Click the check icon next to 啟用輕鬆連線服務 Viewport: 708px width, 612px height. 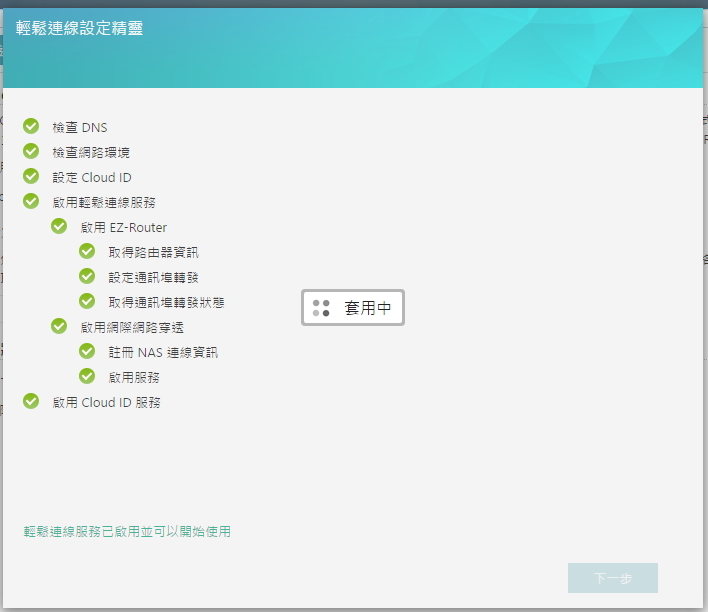31,201
